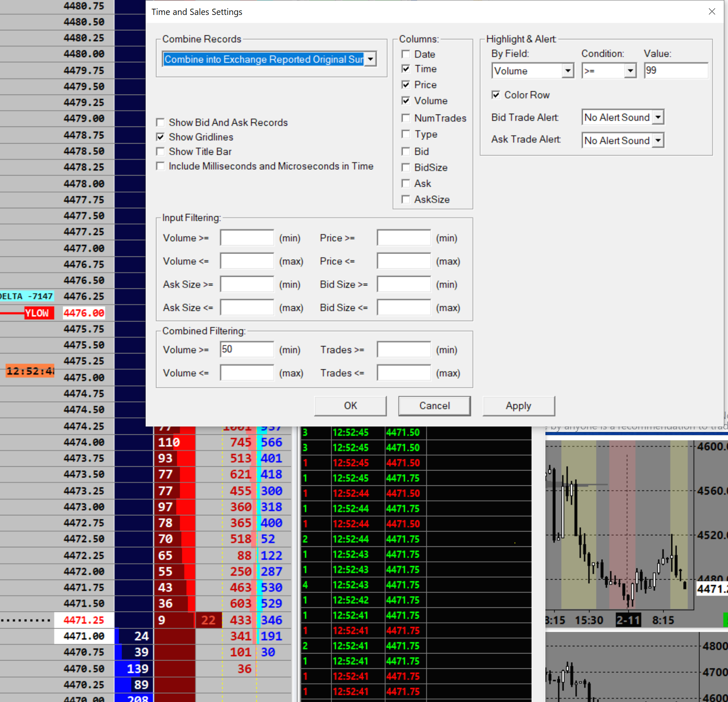Uncheck the Show Gridlines checkbox

[x=160, y=137]
